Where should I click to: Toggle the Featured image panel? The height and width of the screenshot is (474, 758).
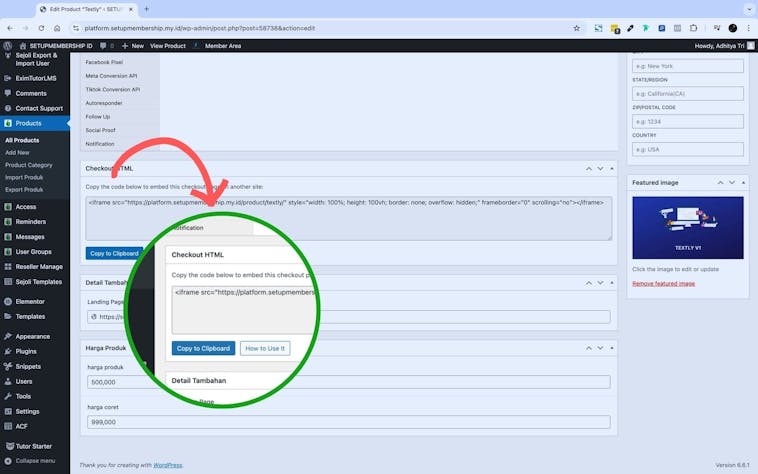pos(743,183)
